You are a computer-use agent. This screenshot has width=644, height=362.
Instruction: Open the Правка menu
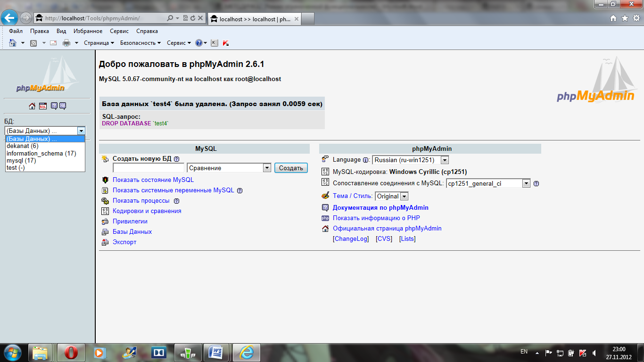point(40,31)
